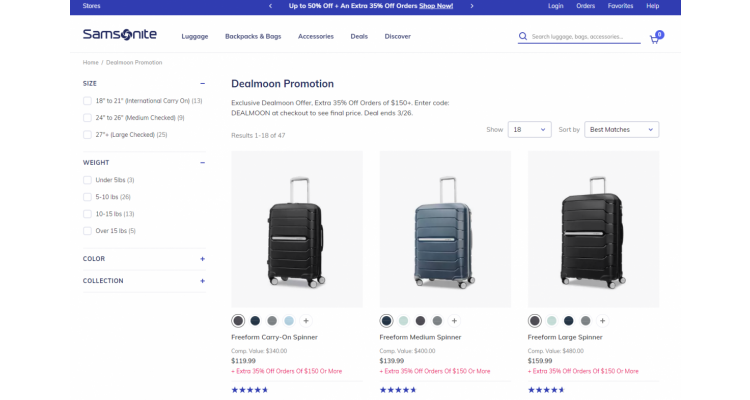This screenshot has width=750, height=400.
Task: Open the Stores link in top bar
Action: coord(91,6)
